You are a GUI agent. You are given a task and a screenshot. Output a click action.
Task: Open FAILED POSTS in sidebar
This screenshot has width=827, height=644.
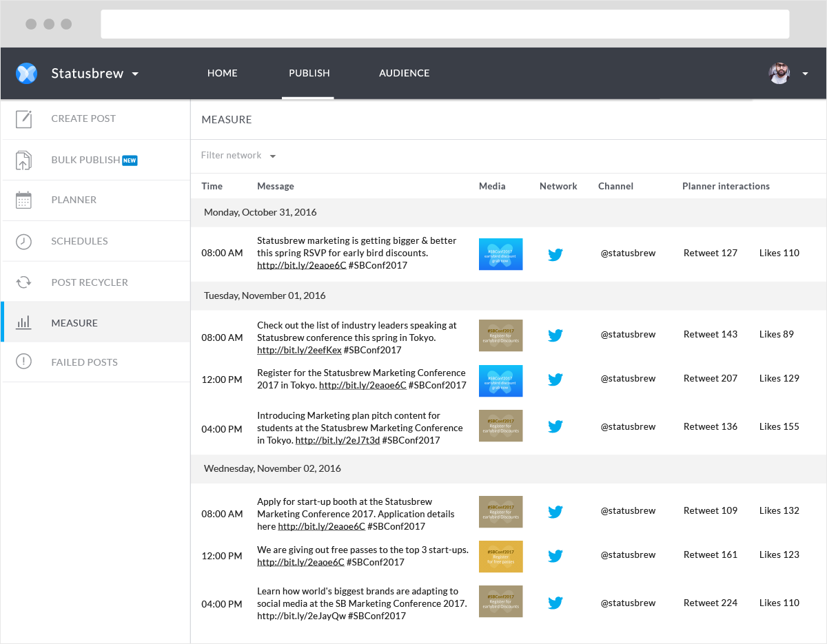84,362
